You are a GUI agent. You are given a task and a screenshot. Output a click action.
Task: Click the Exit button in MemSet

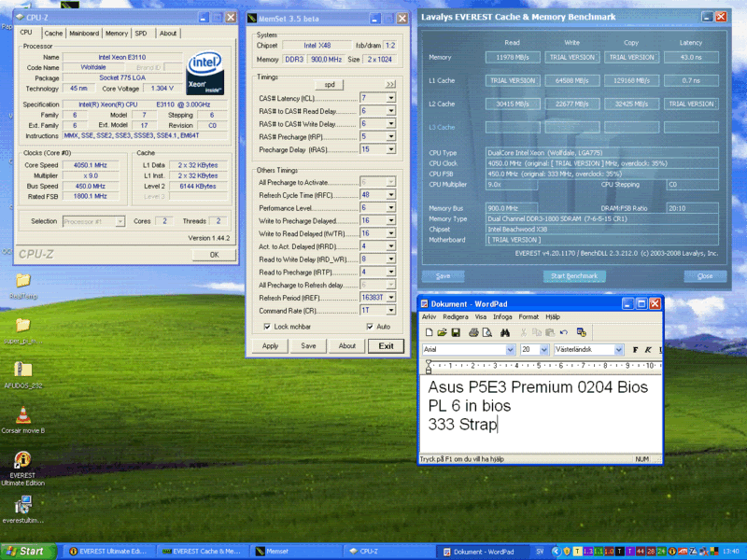[x=386, y=346]
